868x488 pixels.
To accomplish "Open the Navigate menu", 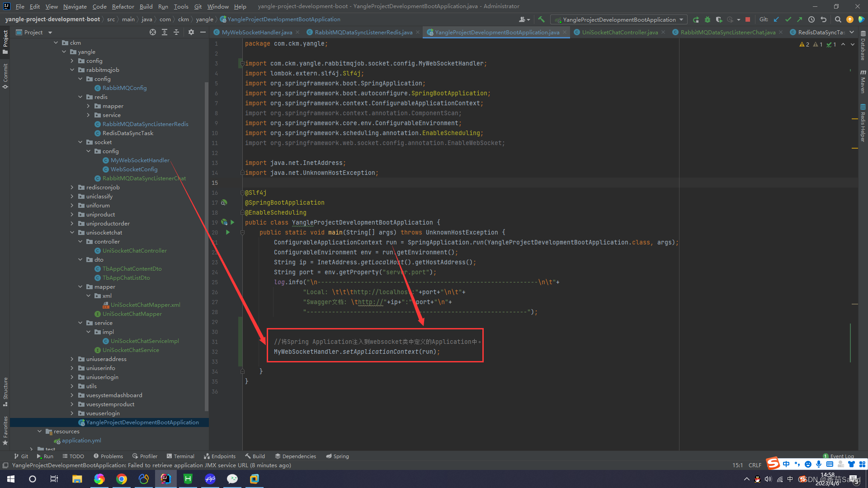I will pos(75,6).
